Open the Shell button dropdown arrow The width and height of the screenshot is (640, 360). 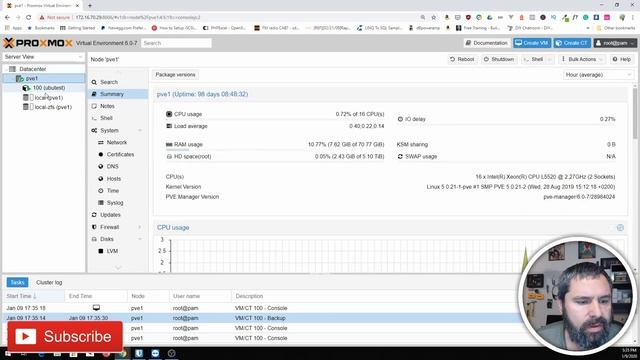[x=550, y=60]
